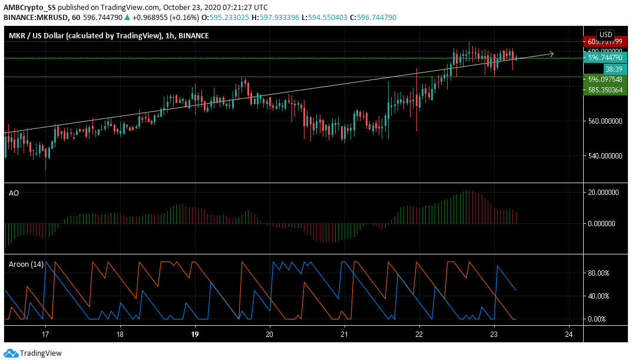Click date marker 22 on the time axis
Image resolution: width=632 pixels, height=364 pixels.
point(419,334)
